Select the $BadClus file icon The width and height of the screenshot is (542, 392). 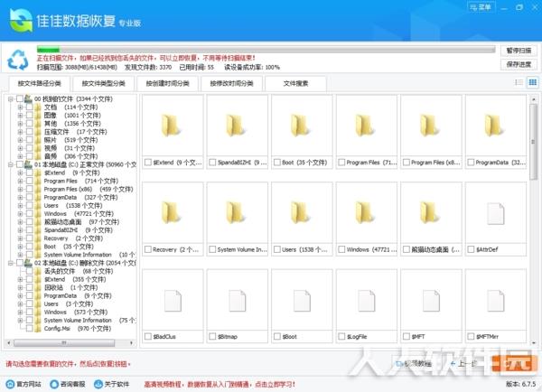point(173,301)
